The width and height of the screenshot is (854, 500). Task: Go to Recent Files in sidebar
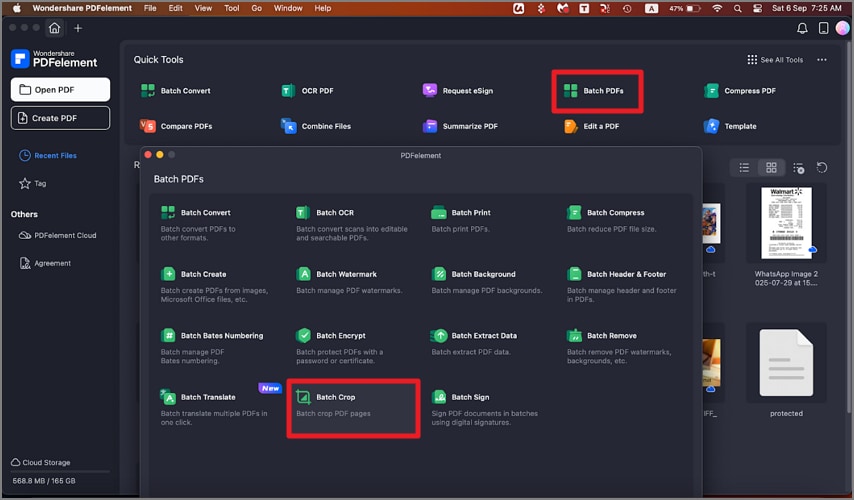pyautogui.click(x=48, y=156)
